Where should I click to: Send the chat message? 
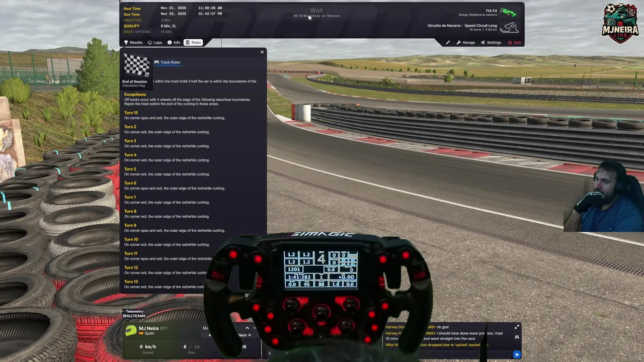517,354
